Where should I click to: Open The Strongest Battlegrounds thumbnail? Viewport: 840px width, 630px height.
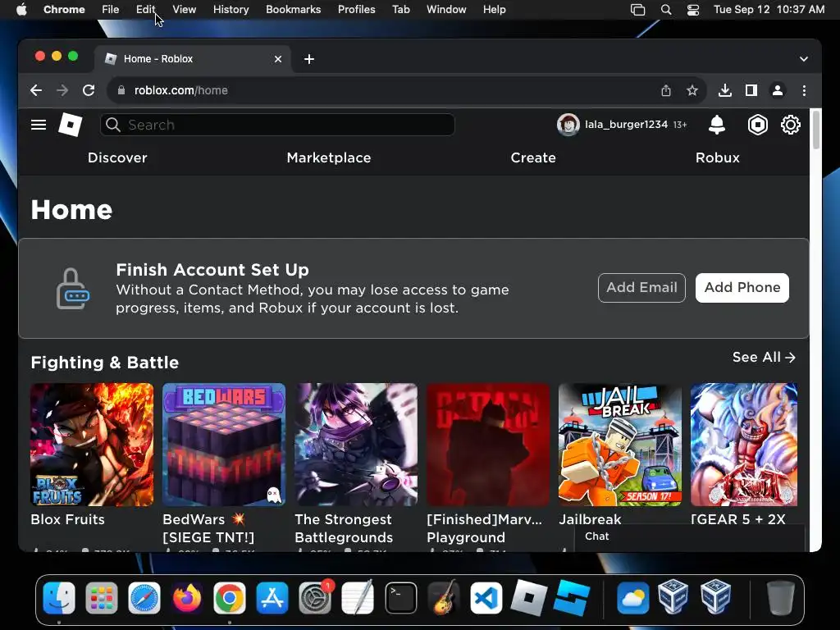(x=356, y=445)
